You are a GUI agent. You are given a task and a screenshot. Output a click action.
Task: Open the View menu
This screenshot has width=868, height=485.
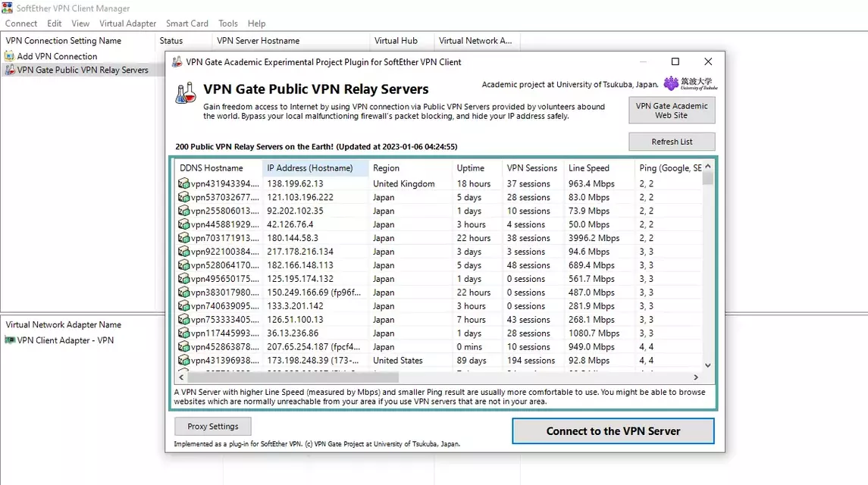coord(80,23)
